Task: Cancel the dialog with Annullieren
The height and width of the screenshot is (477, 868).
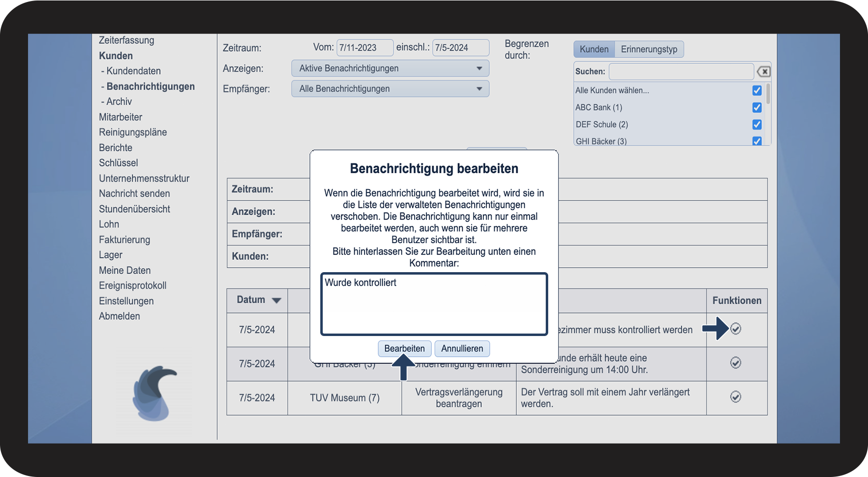Action: click(x=462, y=349)
